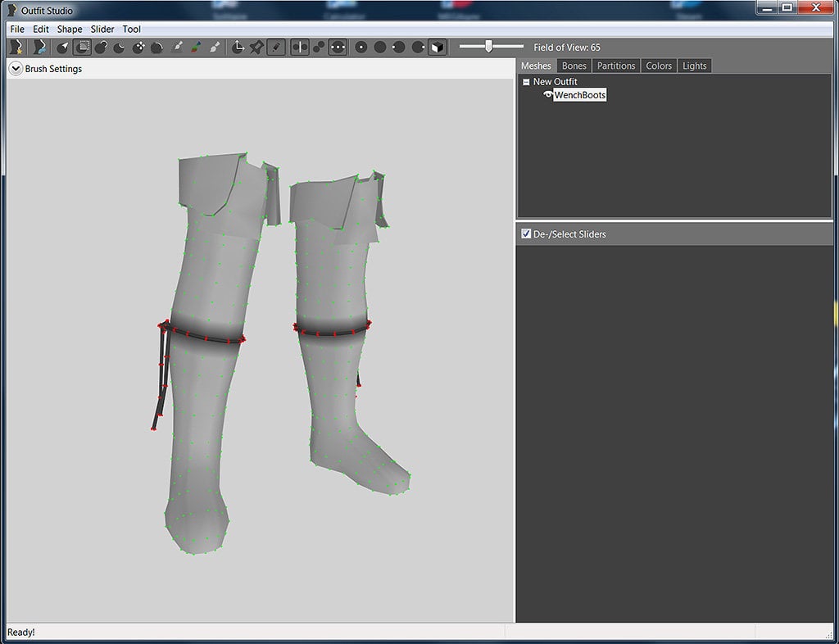Click the circle with right-side dot icon
Viewport: 839px width, 644px height.
[x=419, y=48]
